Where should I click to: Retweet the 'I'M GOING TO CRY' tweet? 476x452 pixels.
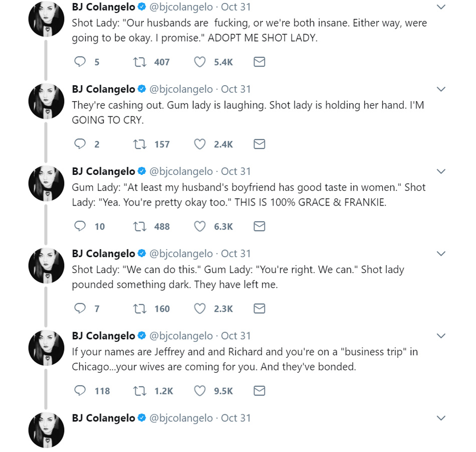[x=139, y=144]
